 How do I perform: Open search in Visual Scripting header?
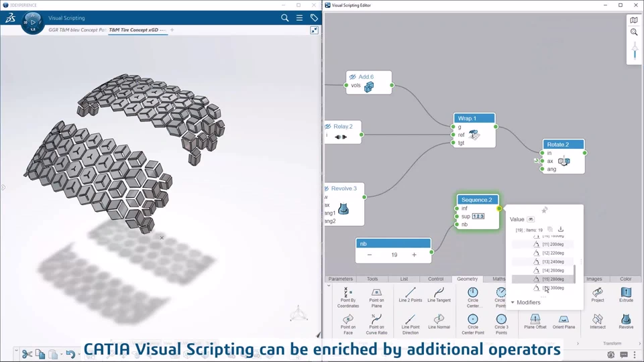284,17
